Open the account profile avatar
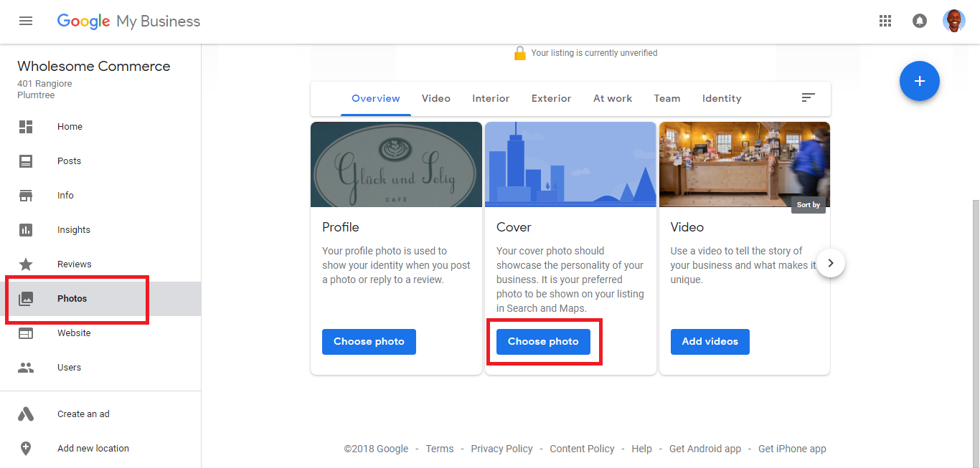This screenshot has width=980, height=468. (x=953, y=21)
